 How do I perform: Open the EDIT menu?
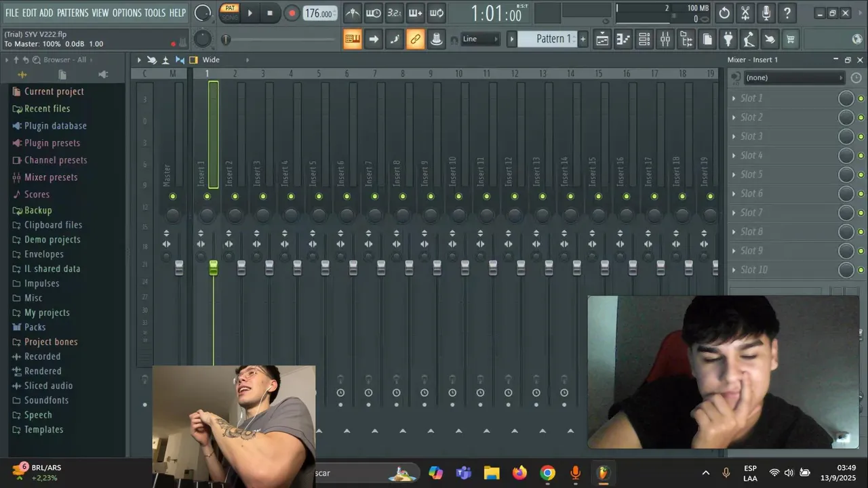pos(29,13)
